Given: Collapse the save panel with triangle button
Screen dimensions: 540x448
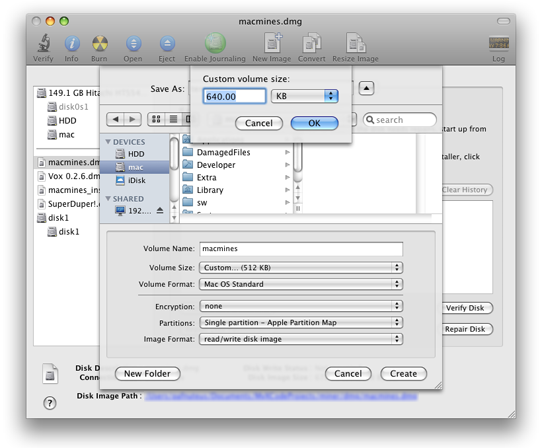Looking at the screenshot, I should [x=366, y=88].
